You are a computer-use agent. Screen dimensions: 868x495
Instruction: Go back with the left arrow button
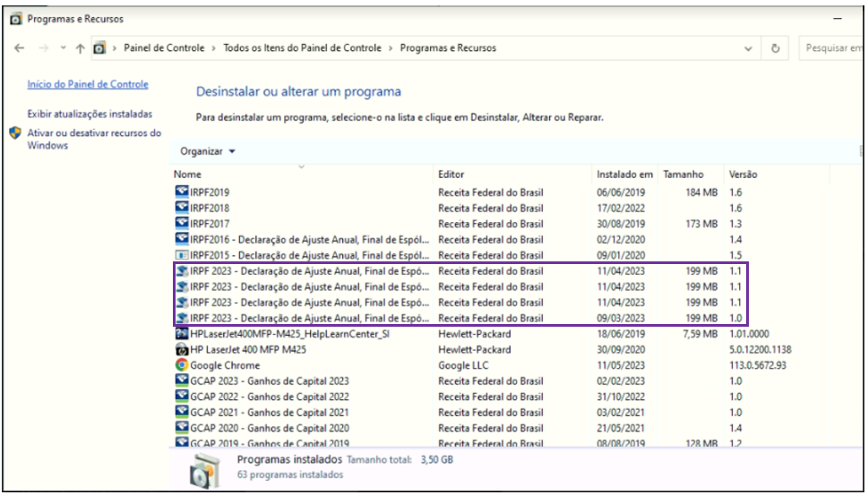tap(20, 48)
